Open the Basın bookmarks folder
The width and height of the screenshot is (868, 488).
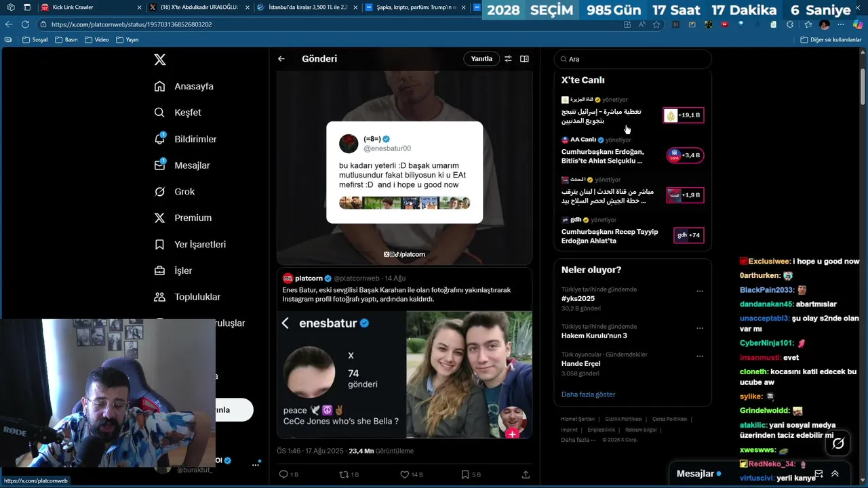[66, 40]
